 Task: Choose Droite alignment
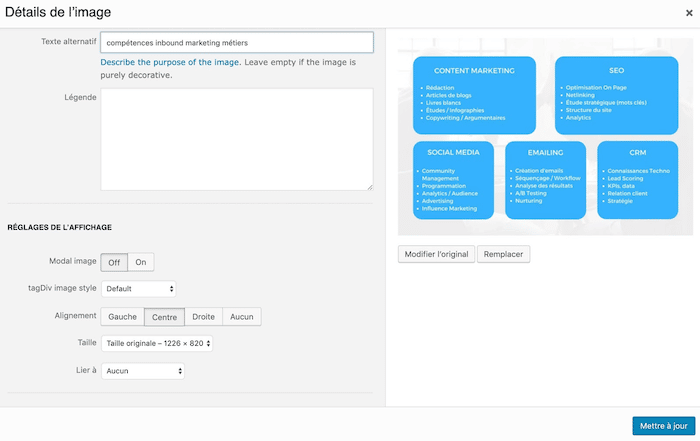click(203, 317)
